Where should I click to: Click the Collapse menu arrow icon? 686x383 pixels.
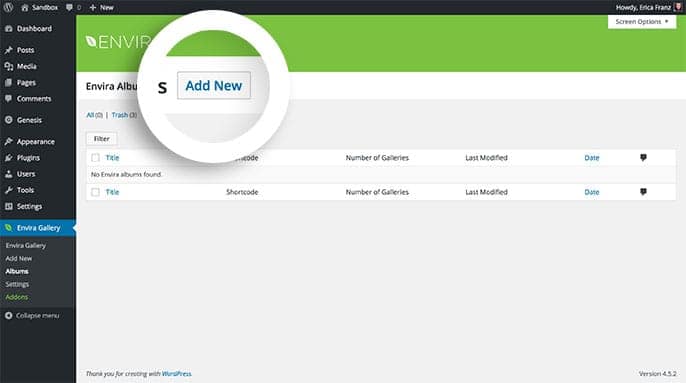tap(8, 315)
